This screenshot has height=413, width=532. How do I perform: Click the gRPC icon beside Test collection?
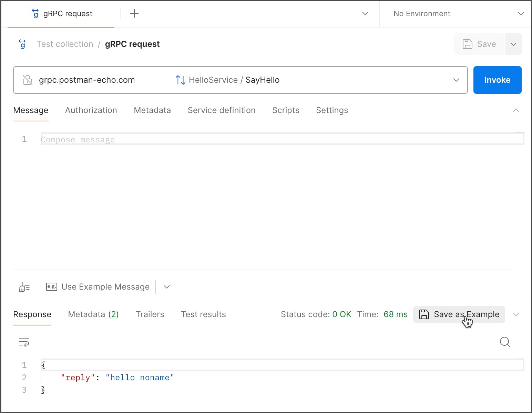tap(22, 44)
